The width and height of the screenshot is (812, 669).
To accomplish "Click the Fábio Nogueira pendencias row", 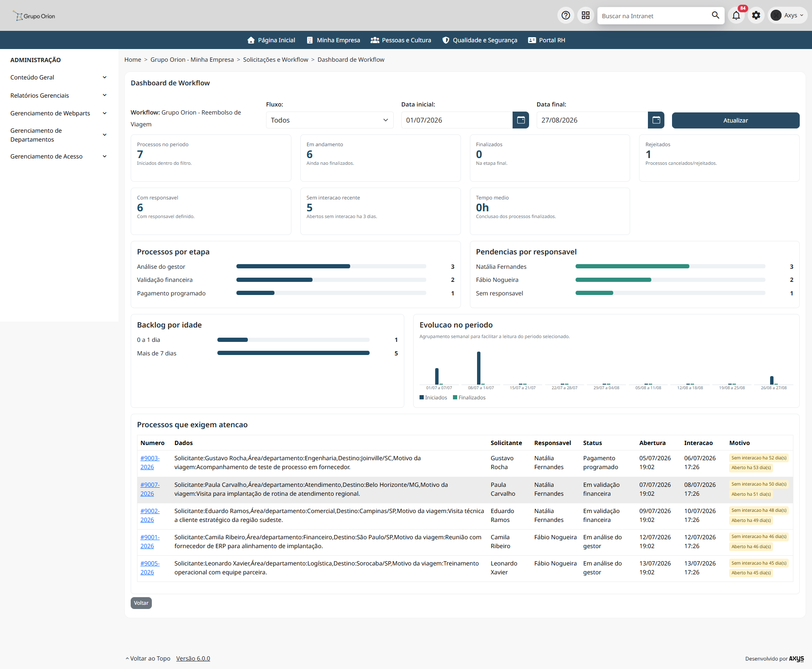I will click(x=634, y=280).
